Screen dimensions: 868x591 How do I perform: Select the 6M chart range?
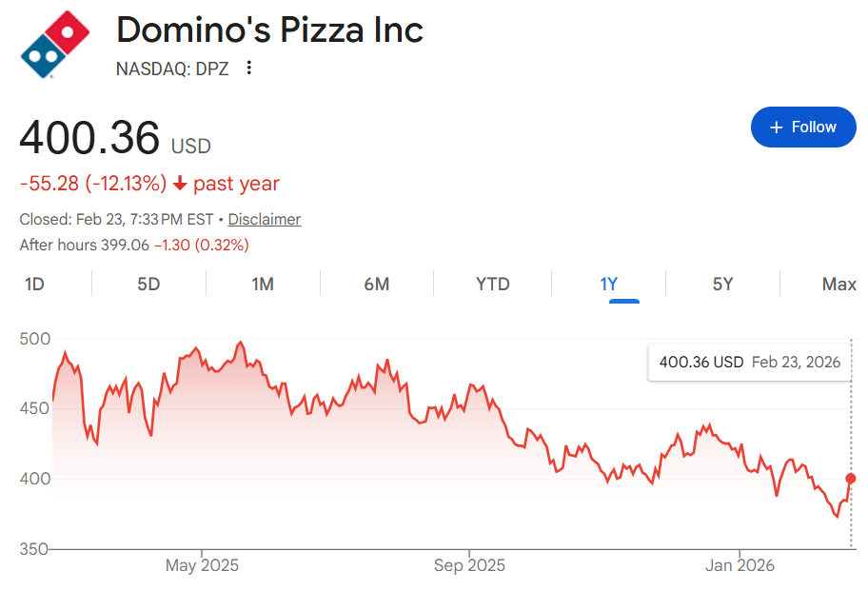click(x=377, y=284)
